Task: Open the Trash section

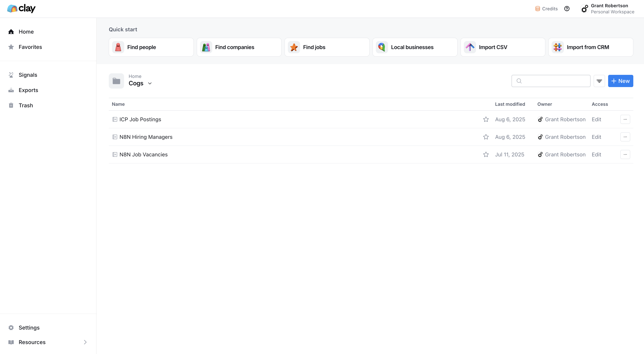Action: 26,105
